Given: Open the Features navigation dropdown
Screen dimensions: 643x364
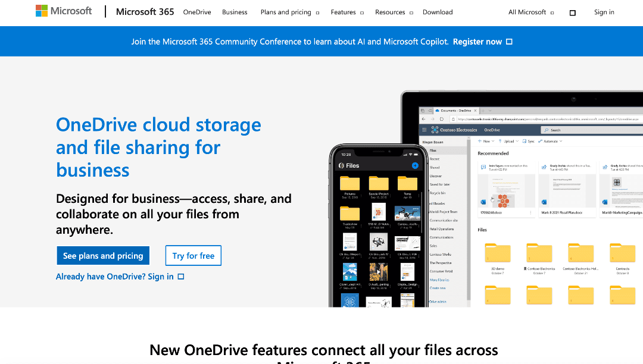Looking at the screenshot, I should [345, 11].
